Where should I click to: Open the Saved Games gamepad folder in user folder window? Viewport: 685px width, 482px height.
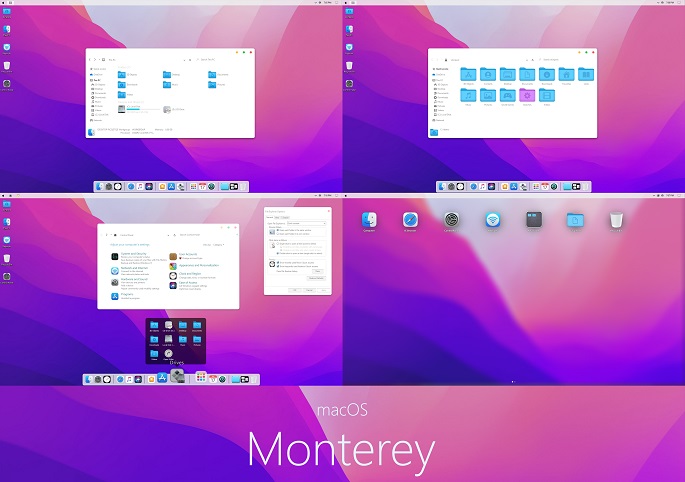coord(508,95)
